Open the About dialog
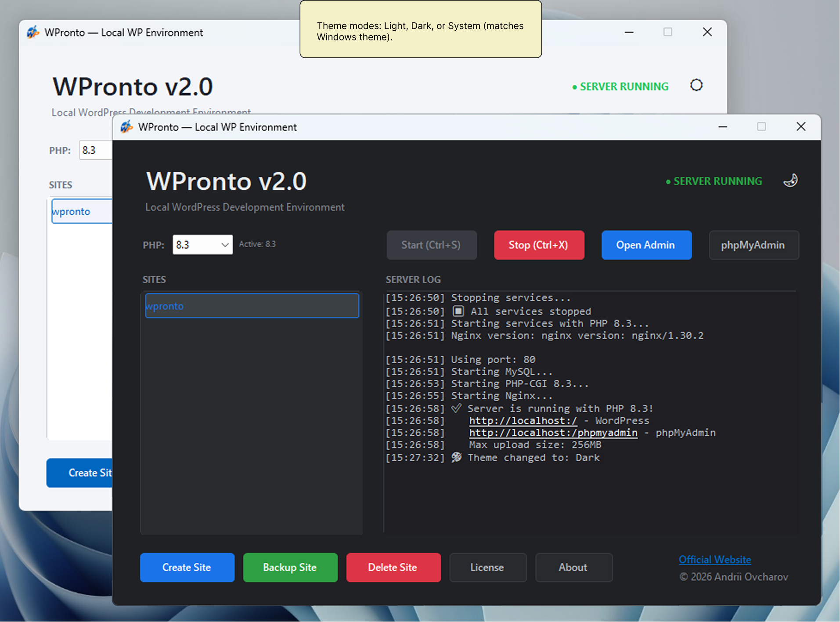Image resolution: width=840 pixels, height=622 pixels. pyautogui.click(x=573, y=567)
